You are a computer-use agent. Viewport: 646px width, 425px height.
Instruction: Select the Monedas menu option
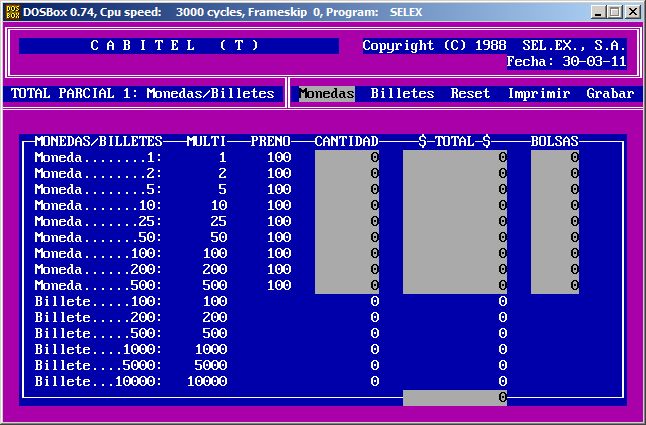(326, 93)
